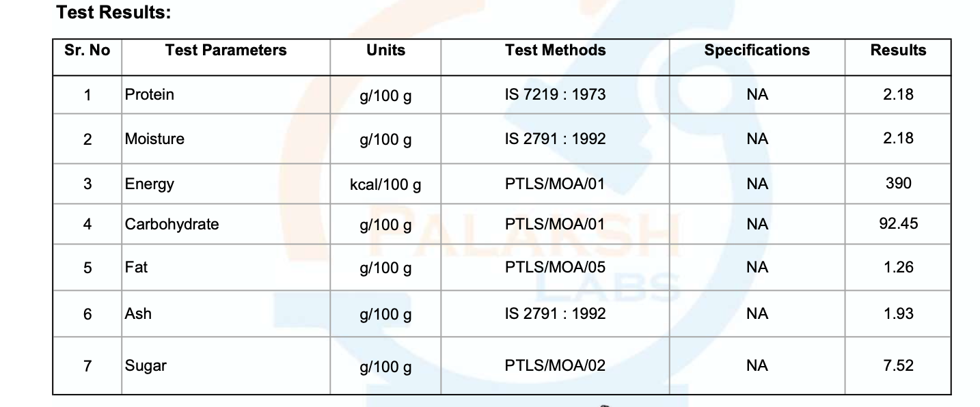This screenshot has width=980, height=407.
Task: Select the 92.45 carbohydrate result
Action: [898, 224]
